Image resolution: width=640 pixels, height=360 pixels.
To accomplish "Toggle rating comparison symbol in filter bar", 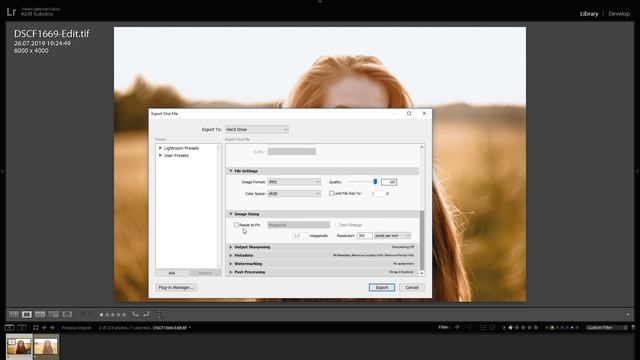I will pos(504,327).
